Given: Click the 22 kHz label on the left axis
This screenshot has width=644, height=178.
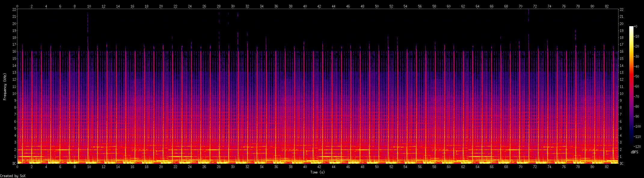Looking at the screenshot, I should tap(14, 10).
